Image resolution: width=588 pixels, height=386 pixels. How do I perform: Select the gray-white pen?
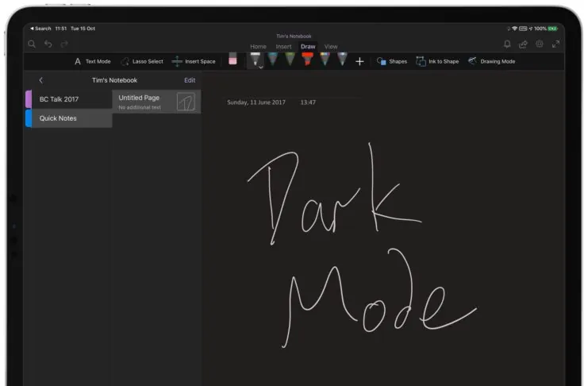tap(342, 59)
